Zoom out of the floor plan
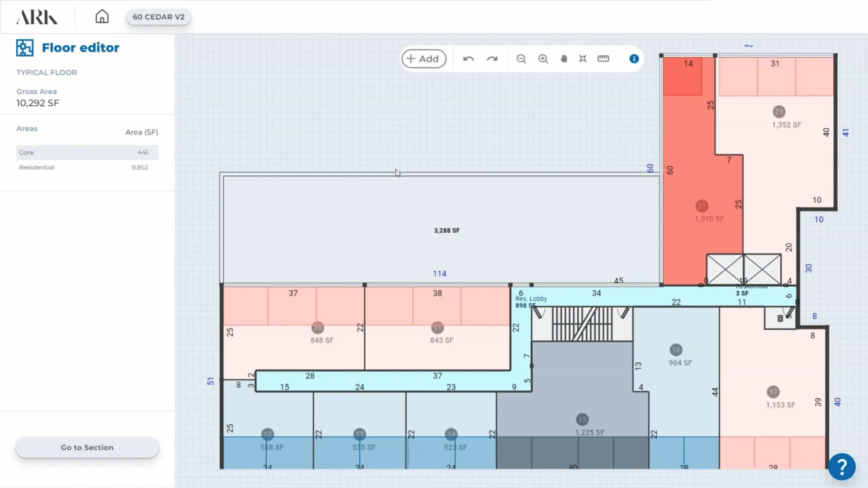This screenshot has height=488, width=868. point(521,59)
